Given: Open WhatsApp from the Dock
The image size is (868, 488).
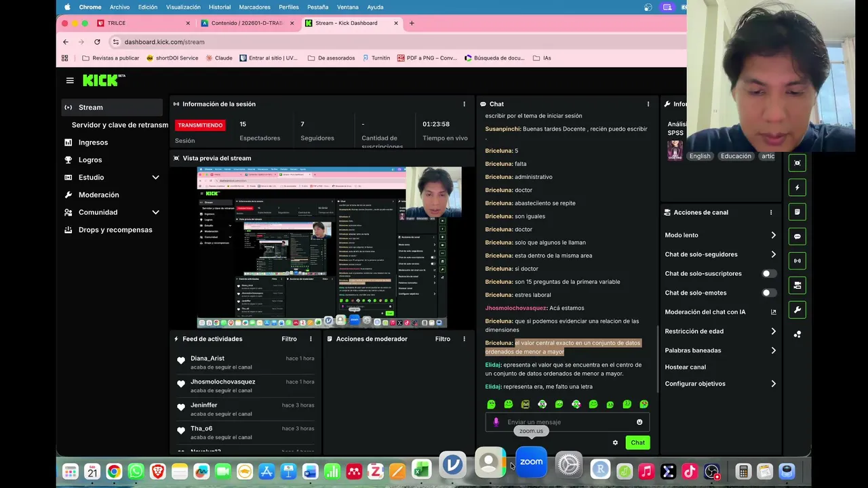Looking at the screenshot, I should click(136, 471).
